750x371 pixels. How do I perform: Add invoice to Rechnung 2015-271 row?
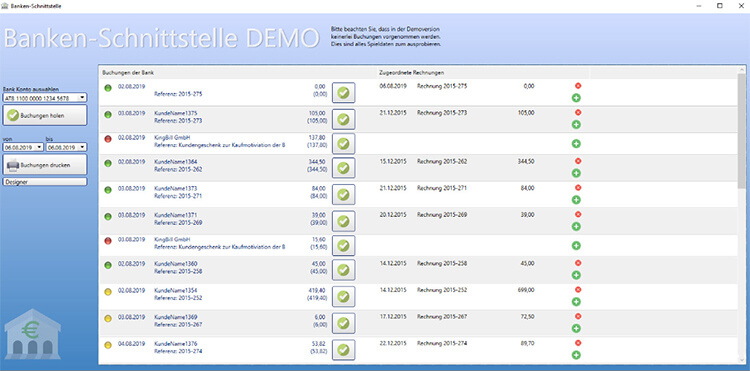tap(576, 200)
